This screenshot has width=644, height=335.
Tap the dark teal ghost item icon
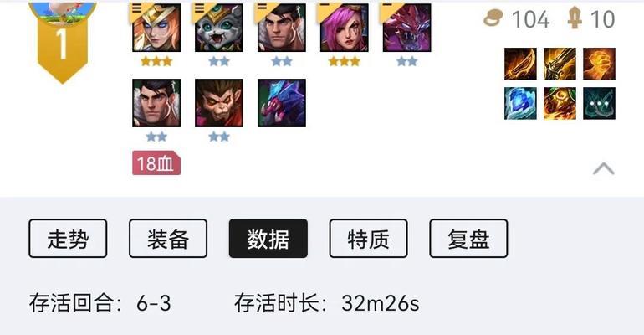pos(599,103)
